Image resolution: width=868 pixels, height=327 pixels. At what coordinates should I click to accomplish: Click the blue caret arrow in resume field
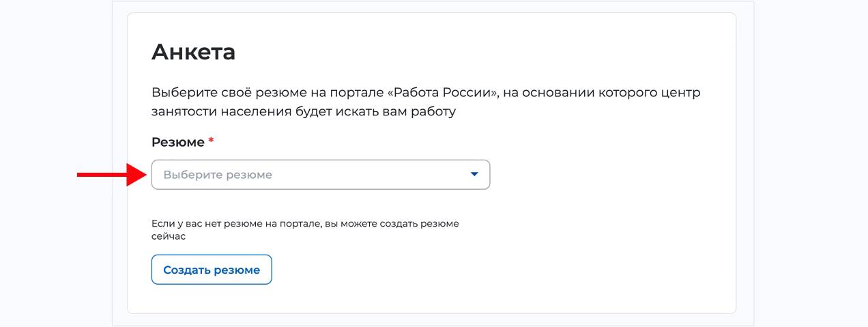(x=475, y=175)
